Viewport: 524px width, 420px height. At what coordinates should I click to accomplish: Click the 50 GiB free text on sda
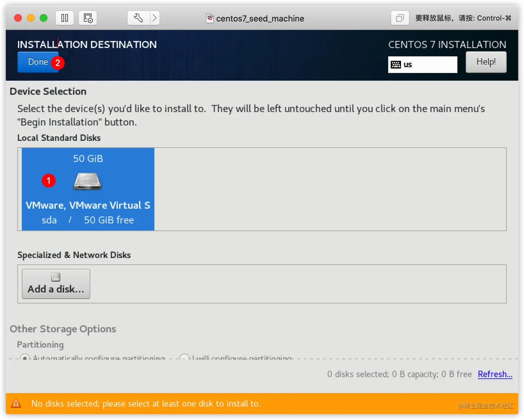109,220
